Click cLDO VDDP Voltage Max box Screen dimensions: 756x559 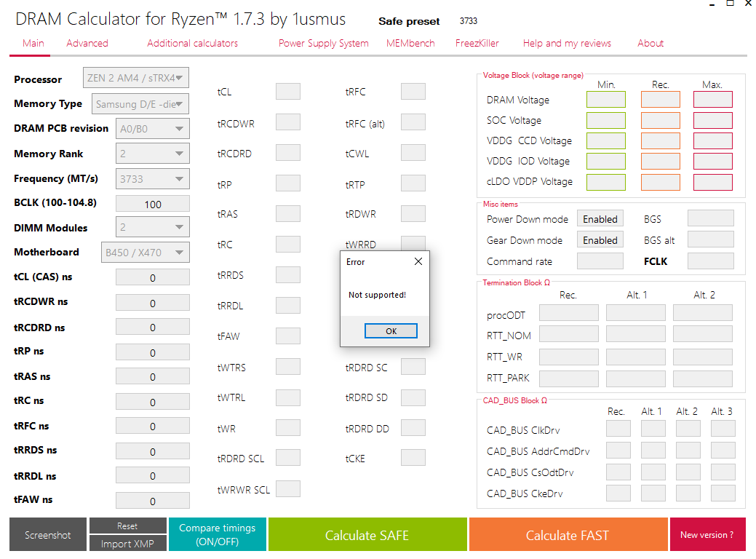tap(713, 182)
